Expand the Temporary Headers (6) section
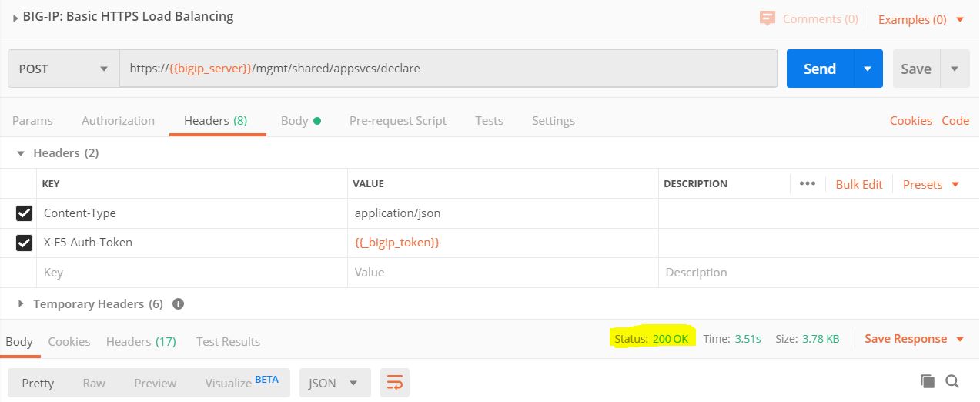The height and width of the screenshot is (402, 980). pos(21,304)
